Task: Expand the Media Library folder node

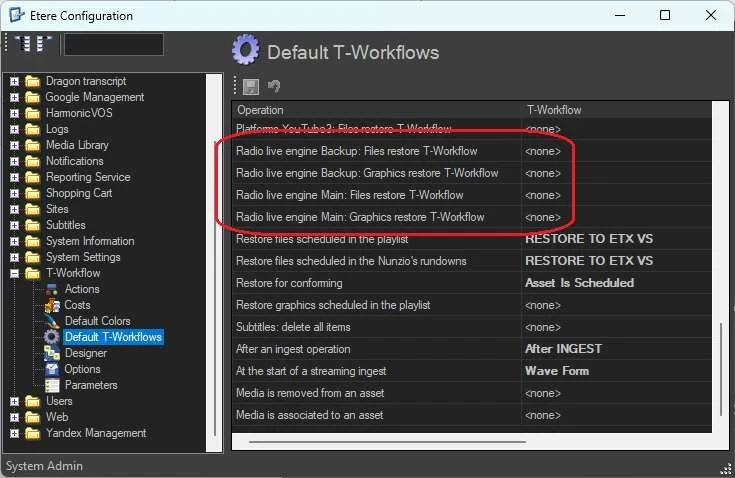Action: (x=15, y=145)
